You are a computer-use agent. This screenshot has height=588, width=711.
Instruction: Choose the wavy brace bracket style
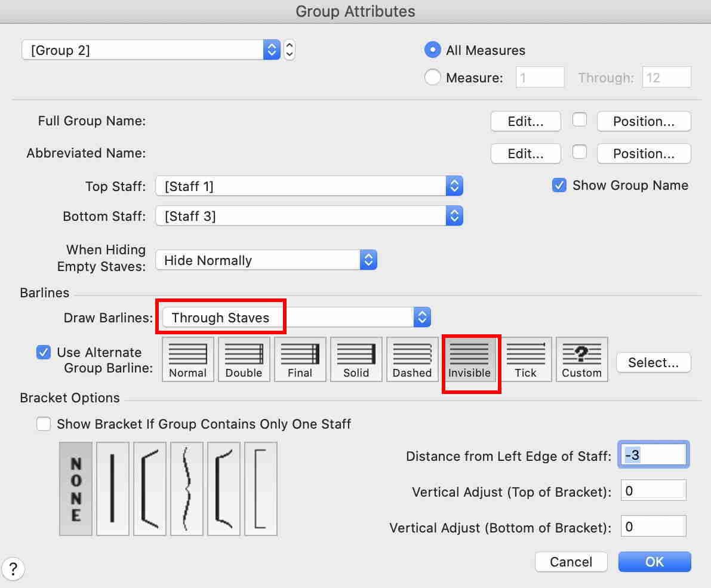187,488
